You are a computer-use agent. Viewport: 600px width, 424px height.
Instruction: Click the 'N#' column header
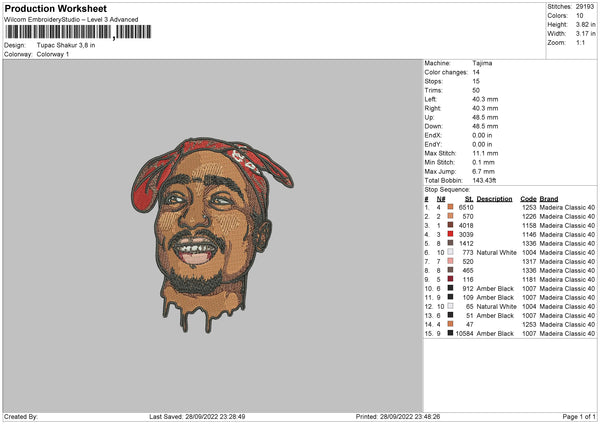click(x=441, y=199)
